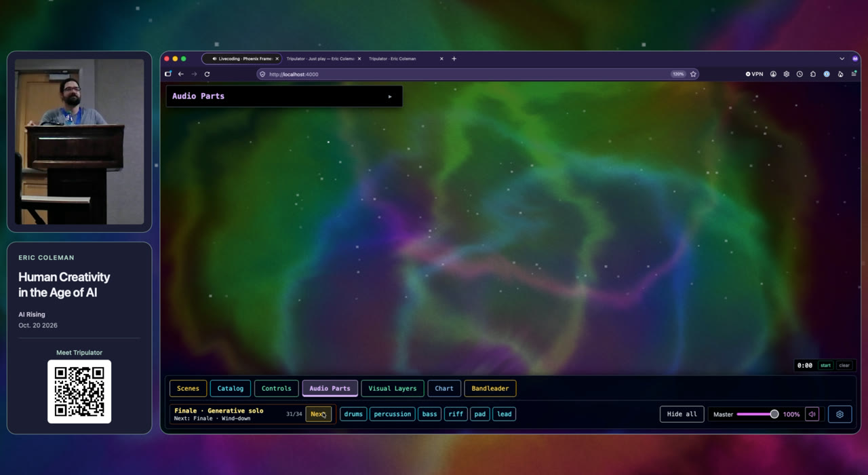Open the VPN toolbar control

[x=755, y=74]
